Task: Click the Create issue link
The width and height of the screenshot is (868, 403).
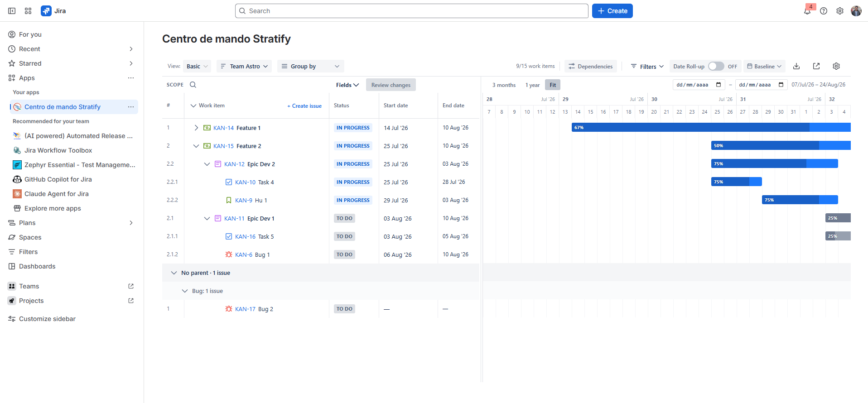Action: (x=304, y=106)
